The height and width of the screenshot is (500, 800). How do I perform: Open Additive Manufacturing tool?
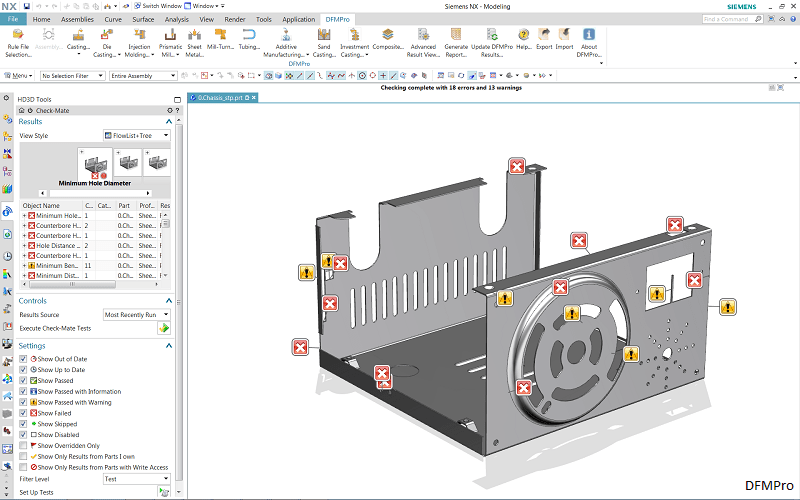point(286,42)
